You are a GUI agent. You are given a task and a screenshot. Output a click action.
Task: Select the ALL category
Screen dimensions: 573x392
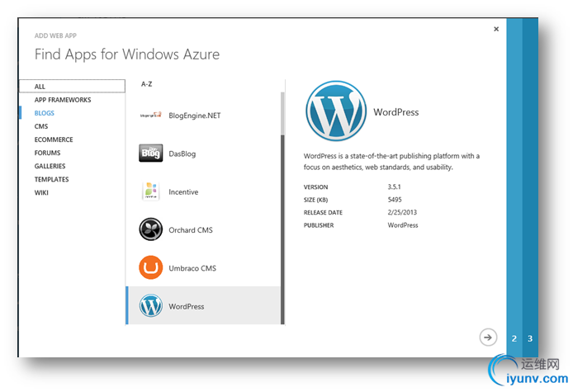73,86
